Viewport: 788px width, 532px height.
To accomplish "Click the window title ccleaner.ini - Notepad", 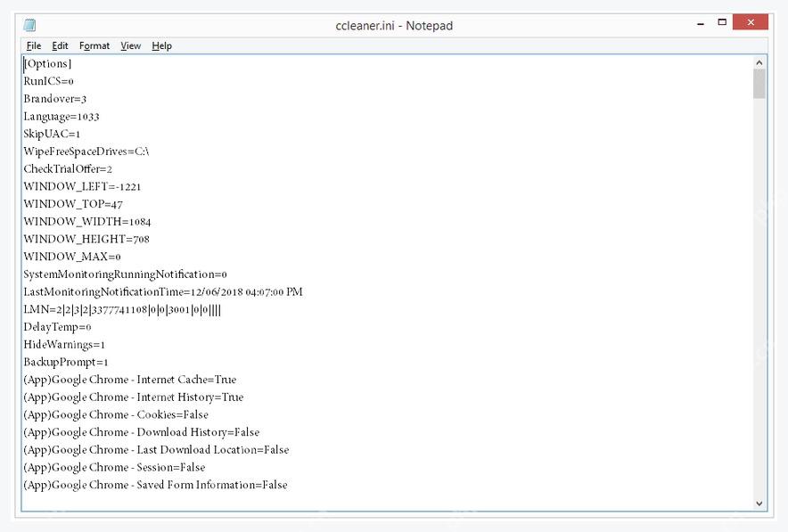I will tap(394, 26).
